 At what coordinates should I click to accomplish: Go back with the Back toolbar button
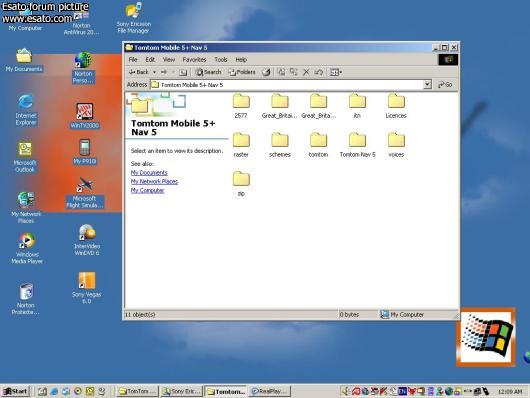(139, 72)
